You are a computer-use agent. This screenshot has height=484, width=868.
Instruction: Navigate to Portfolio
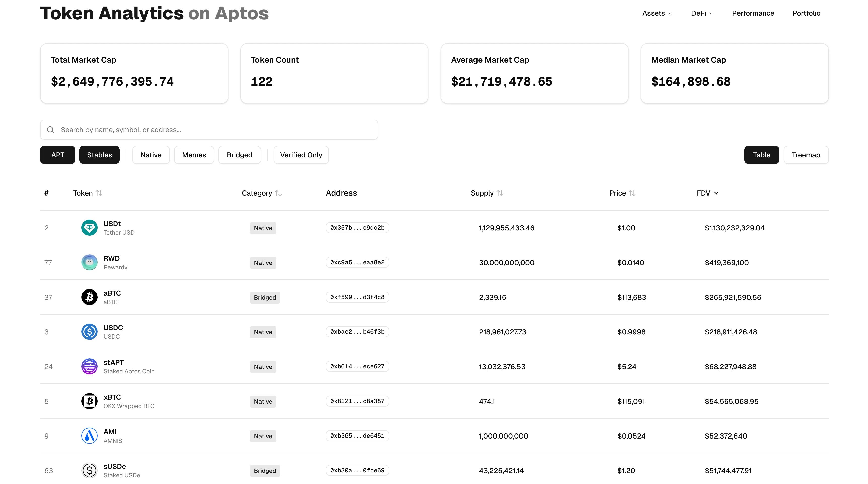click(806, 13)
